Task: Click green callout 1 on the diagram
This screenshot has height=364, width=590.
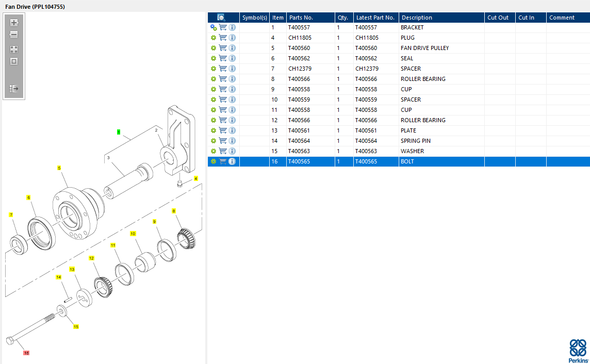Action: tap(119, 133)
